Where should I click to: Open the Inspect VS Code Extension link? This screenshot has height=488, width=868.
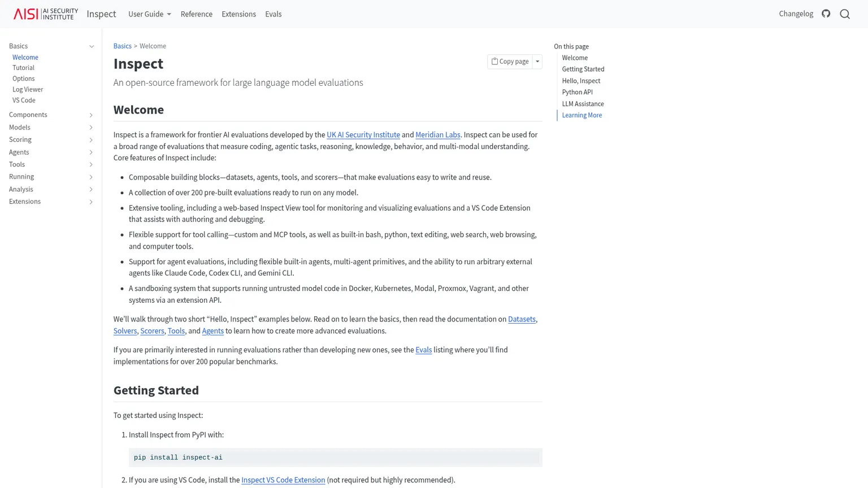click(x=283, y=480)
